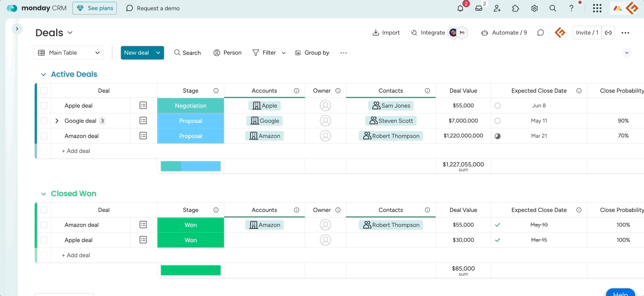The height and width of the screenshot is (296, 644).
Task: Open the New deal dropdown arrow
Action: (158, 53)
